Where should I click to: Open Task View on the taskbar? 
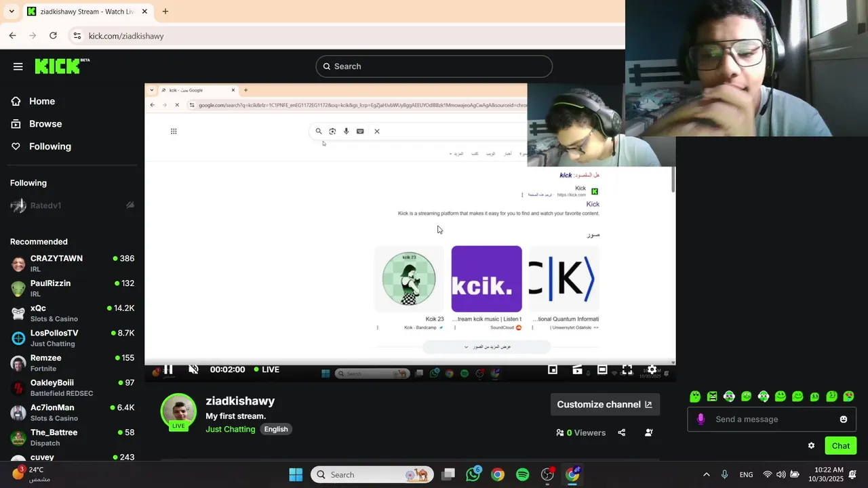[x=448, y=474]
